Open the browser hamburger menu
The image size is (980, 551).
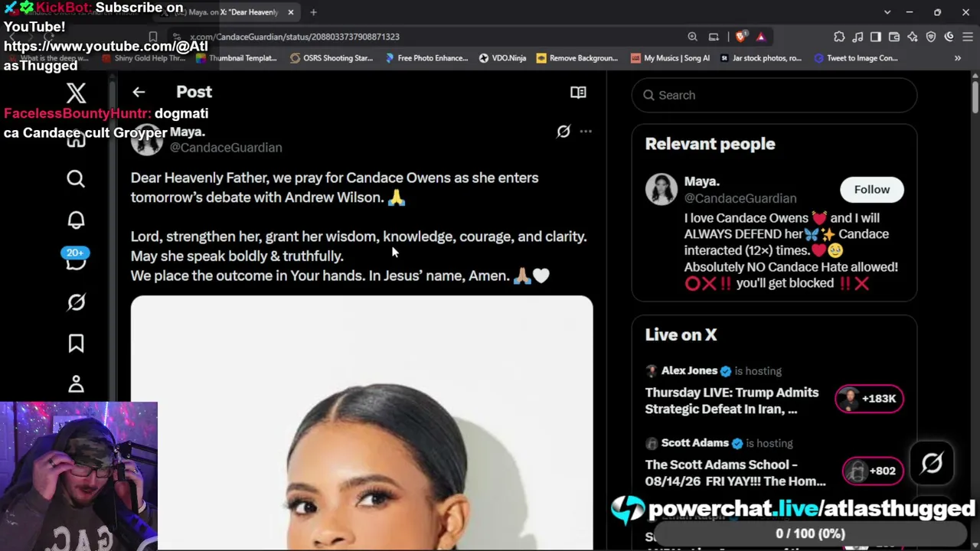(x=968, y=37)
